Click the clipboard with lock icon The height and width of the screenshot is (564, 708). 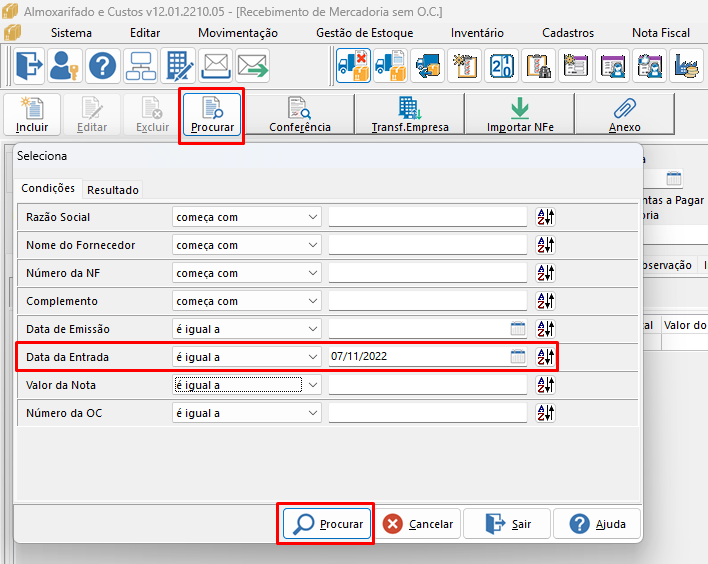539,66
